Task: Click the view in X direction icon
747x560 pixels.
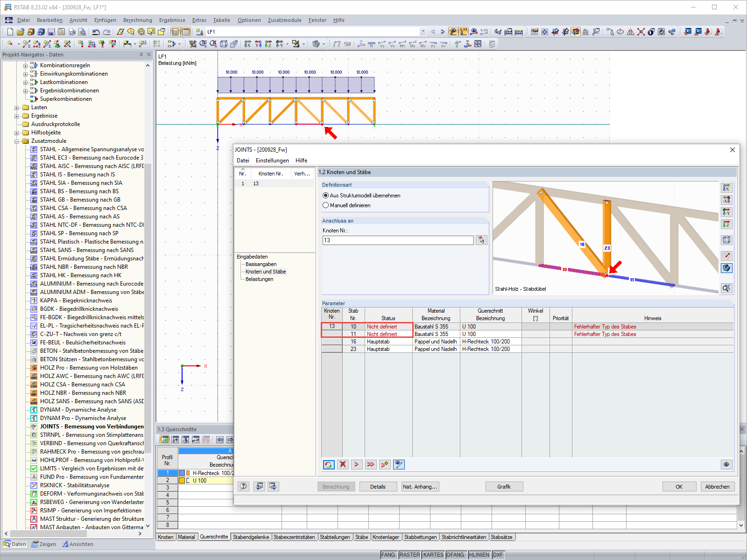Action: point(726,188)
